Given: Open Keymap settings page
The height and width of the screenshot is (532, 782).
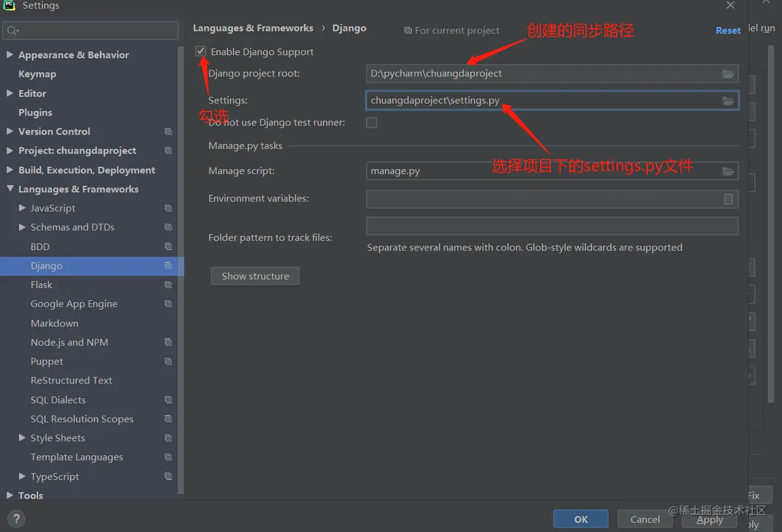Looking at the screenshot, I should click(37, 74).
